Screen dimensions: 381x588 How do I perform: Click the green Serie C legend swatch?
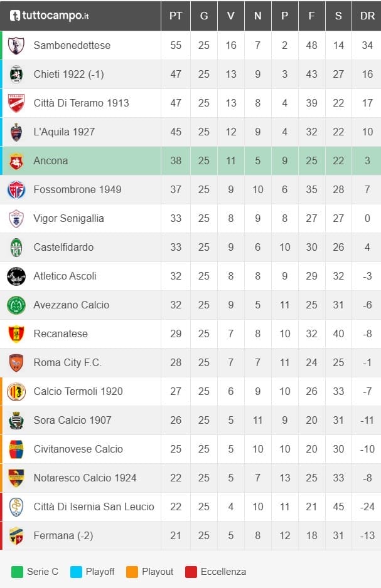pos(16,572)
